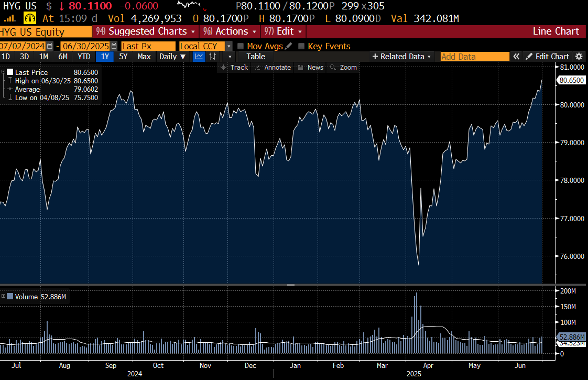Select the 1D range tab

6,57
